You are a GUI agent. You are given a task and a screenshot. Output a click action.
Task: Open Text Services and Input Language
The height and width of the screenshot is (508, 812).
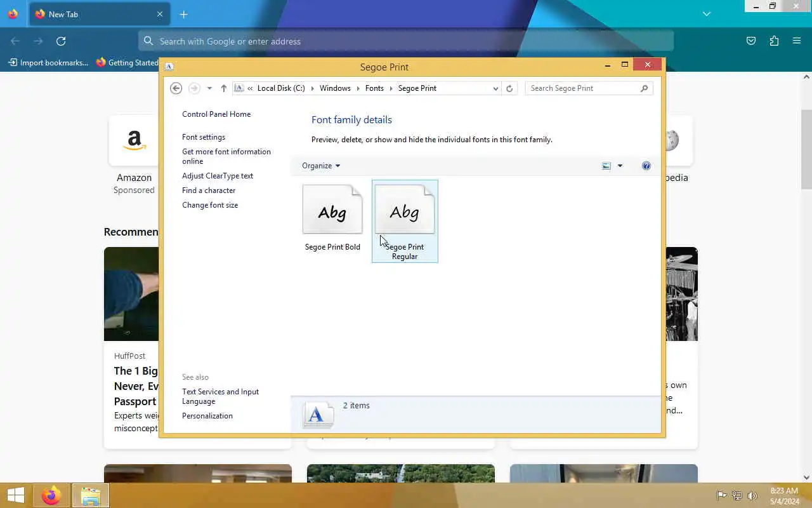click(x=220, y=396)
